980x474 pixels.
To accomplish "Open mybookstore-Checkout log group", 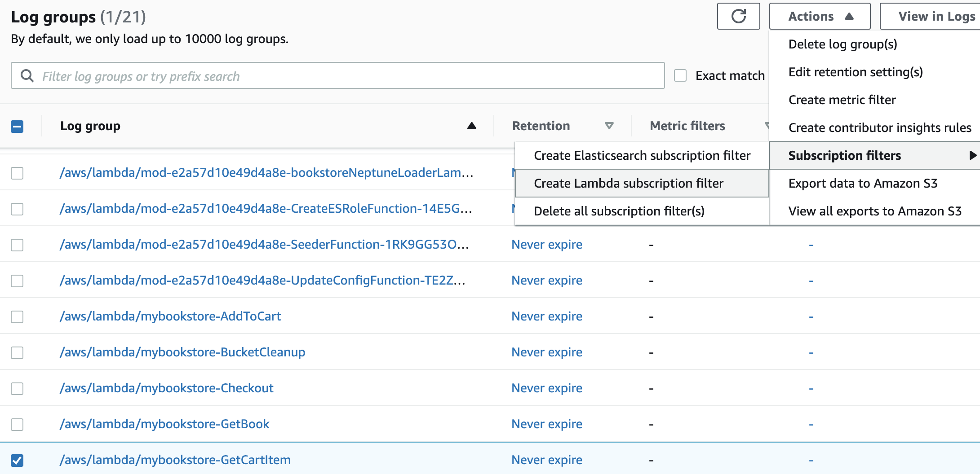I will [167, 388].
